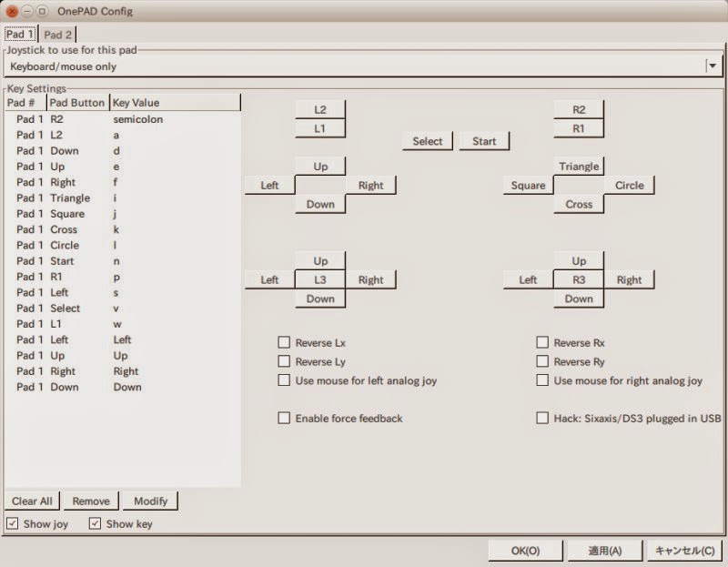Enable the Sixaxis/DS3 USB hack checkbox

542,418
